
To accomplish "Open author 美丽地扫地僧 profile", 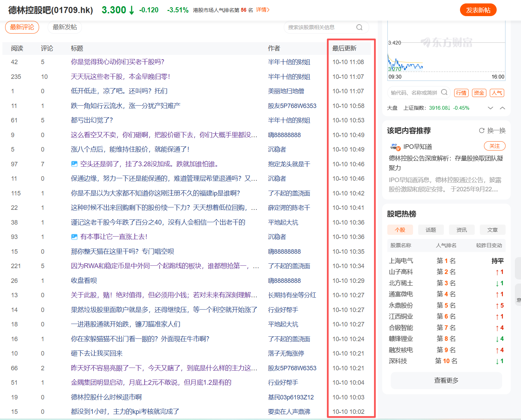I will point(286,91).
